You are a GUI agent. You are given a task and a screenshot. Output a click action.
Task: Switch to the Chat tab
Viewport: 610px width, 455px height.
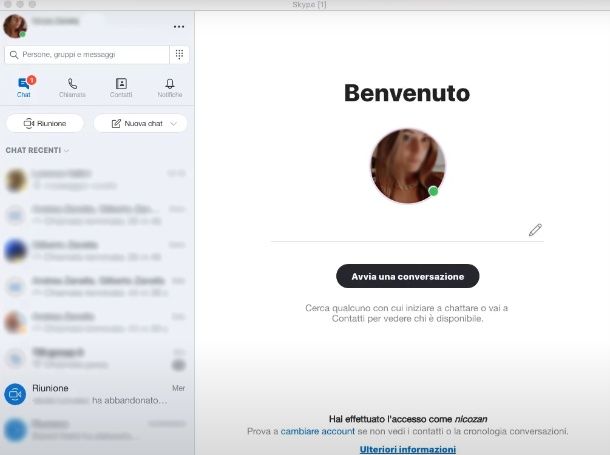[x=24, y=88]
